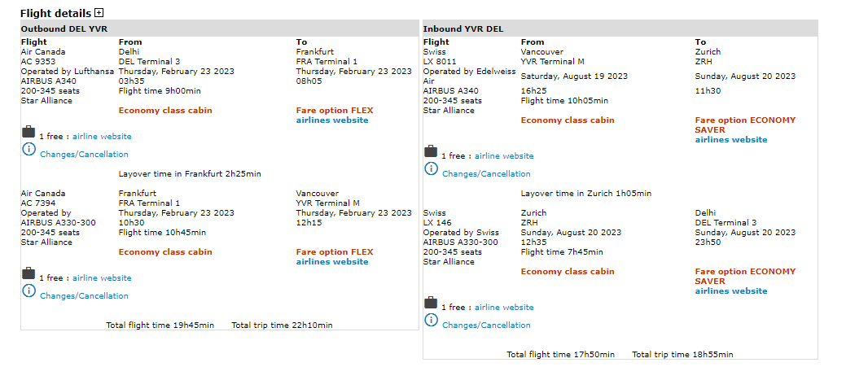868x367 pixels.
Task: Open baggage airline website link for AC 9353
Action: [x=102, y=137]
